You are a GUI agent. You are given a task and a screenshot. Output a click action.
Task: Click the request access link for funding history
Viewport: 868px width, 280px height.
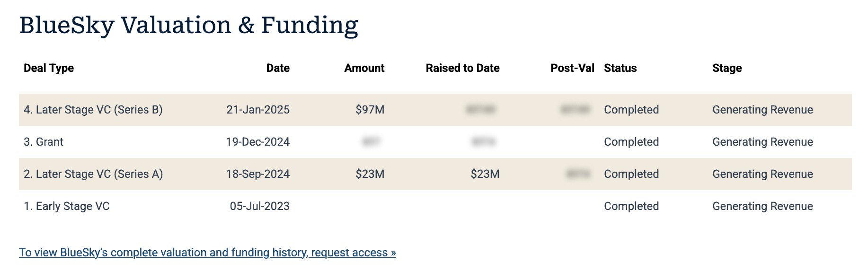point(207,253)
